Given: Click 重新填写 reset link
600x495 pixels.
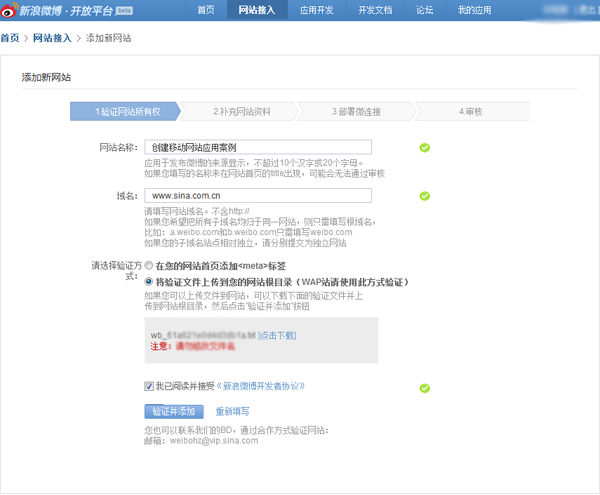Looking at the screenshot, I should (x=233, y=412).
